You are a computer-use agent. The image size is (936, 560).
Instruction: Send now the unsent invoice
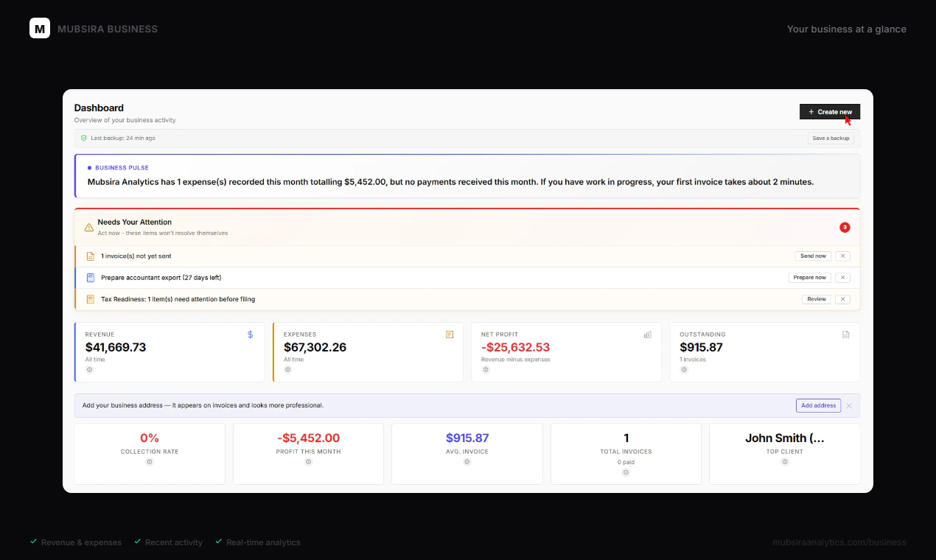pos(813,256)
